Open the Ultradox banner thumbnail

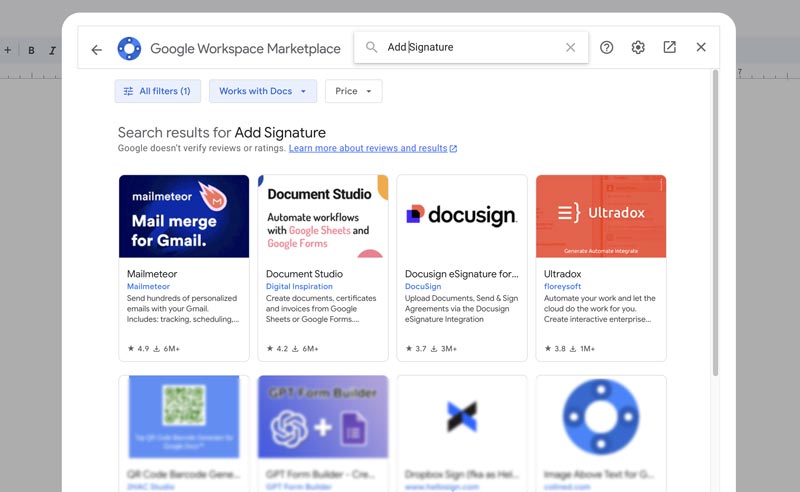pyautogui.click(x=601, y=216)
